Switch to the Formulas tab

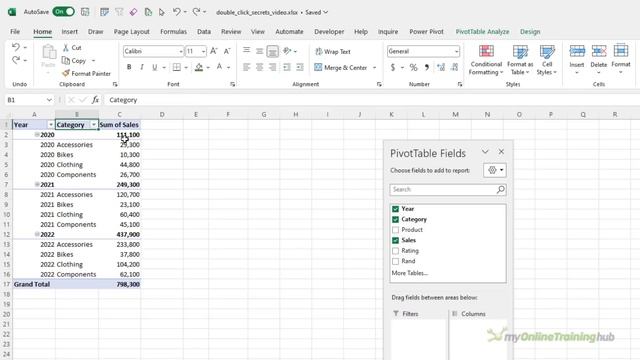173,31
